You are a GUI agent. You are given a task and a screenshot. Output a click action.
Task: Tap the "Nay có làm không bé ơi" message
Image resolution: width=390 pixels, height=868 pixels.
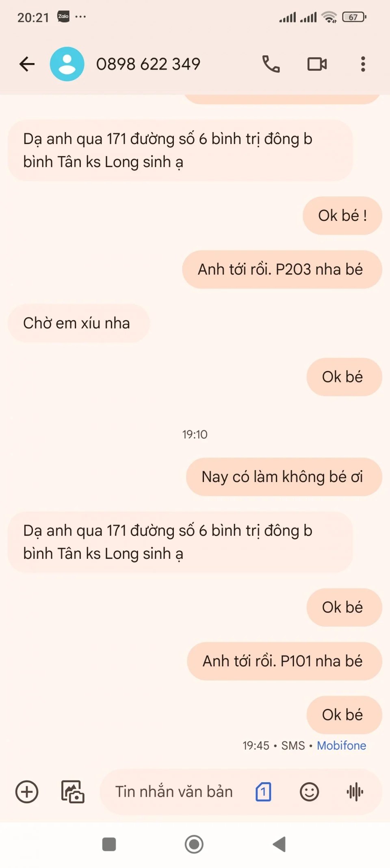[x=284, y=477]
